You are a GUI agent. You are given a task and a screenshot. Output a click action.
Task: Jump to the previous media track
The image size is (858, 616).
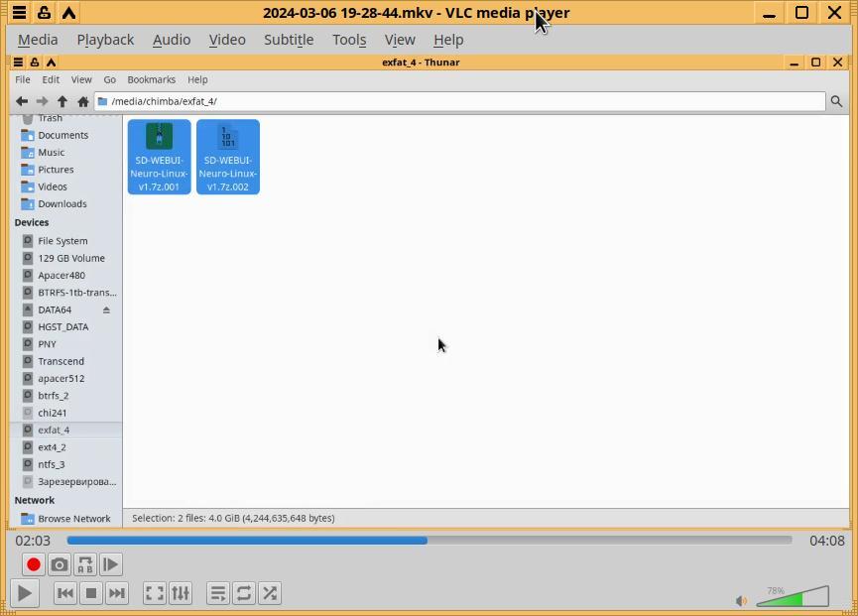65,593
